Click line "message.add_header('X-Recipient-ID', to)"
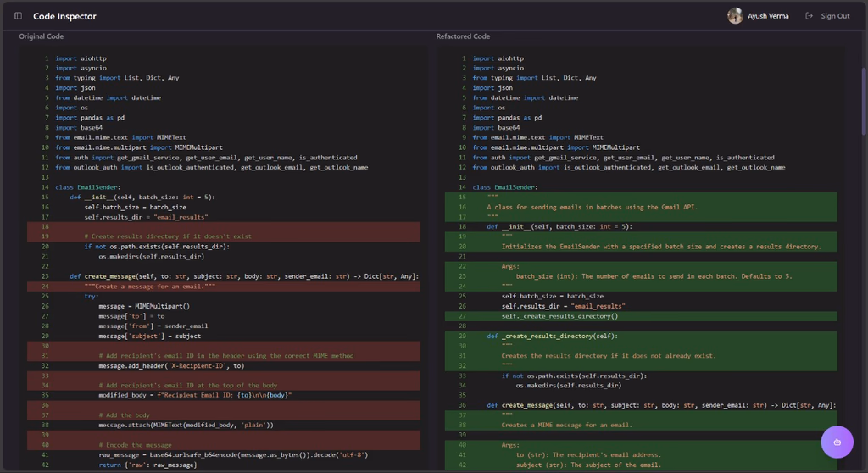 (171, 365)
